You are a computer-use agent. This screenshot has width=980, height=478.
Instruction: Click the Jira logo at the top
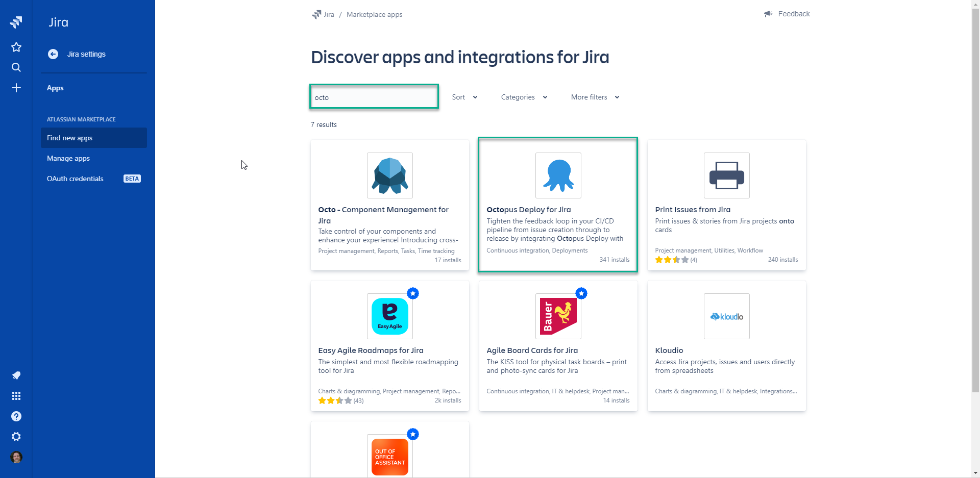coord(16,22)
